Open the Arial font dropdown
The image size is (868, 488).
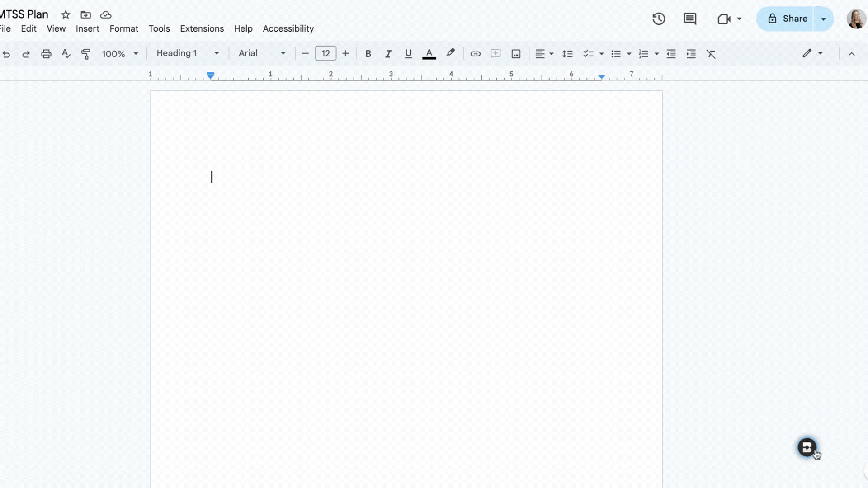click(262, 53)
